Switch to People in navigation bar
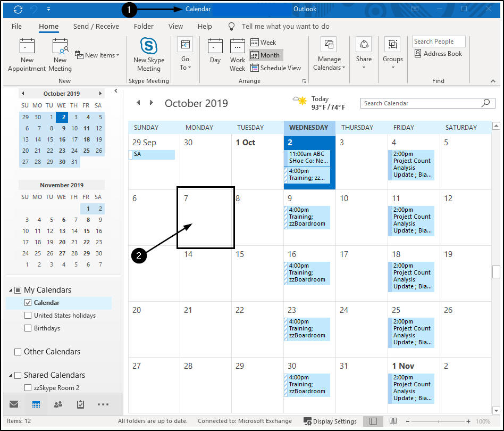 click(58, 404)
